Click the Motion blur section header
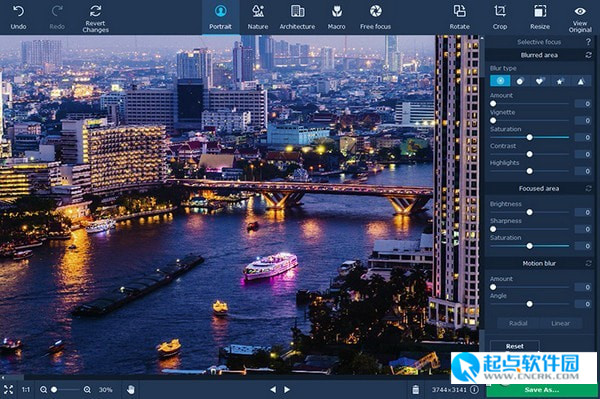Screen dimensions: 600x399 point(539,263)
